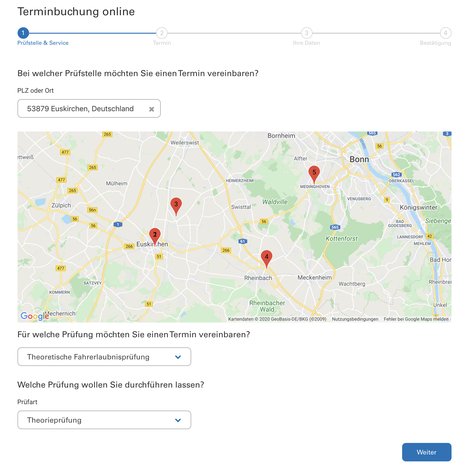The image size is (470, 472).
Task: Click the Wachtberg label on map
Action: click(x=352, y=284)
